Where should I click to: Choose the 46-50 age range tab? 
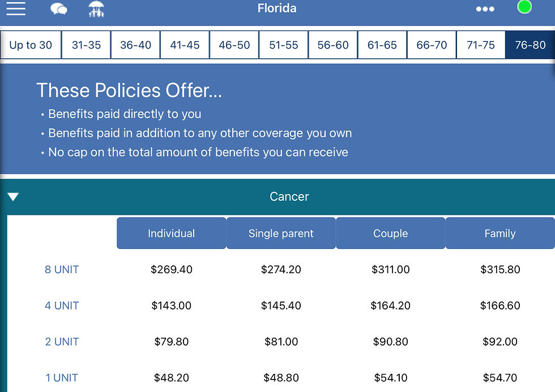pos(234,45)
